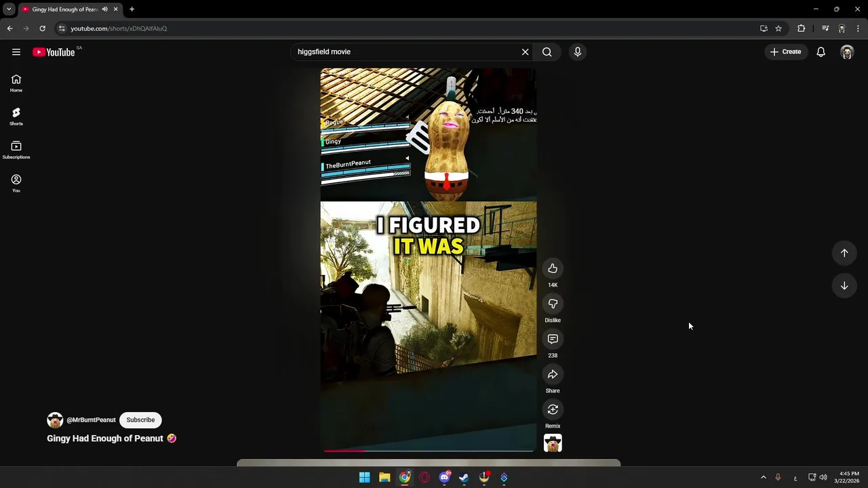Open Chrome three-dot menu
Screen dimensions: 868x488
coord(859,28)
